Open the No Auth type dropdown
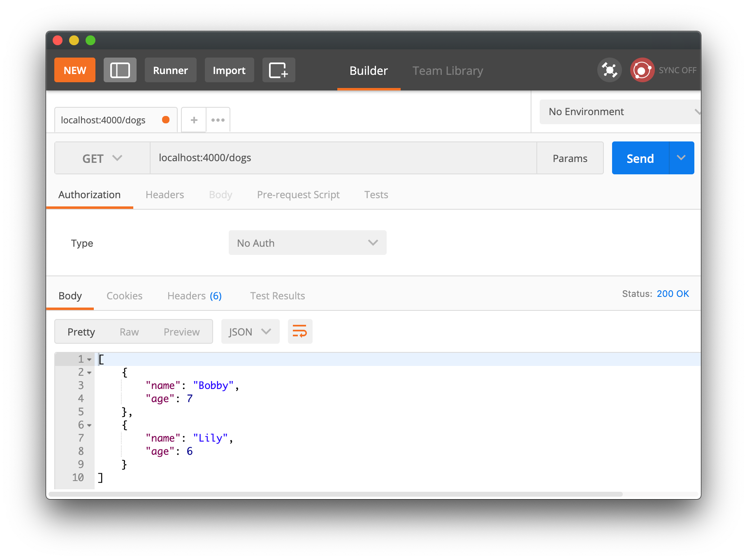This screenshot has width=747, height=560. point(308,243)
